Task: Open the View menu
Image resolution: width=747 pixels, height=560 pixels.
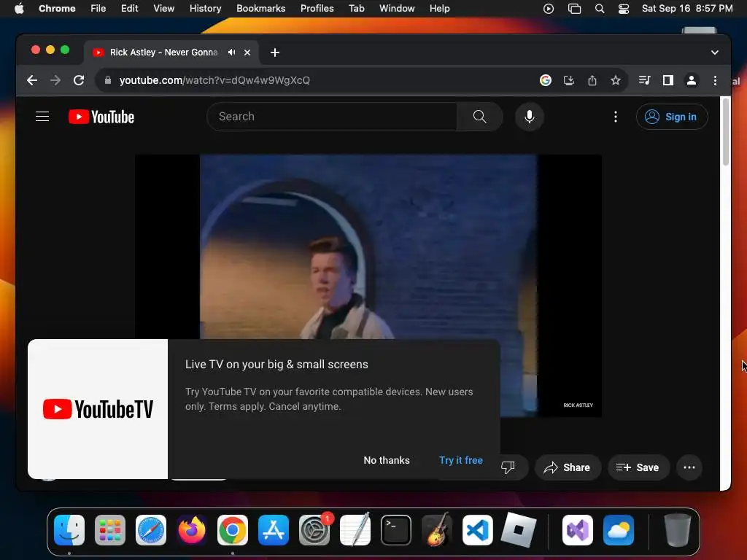Action: 164,9
